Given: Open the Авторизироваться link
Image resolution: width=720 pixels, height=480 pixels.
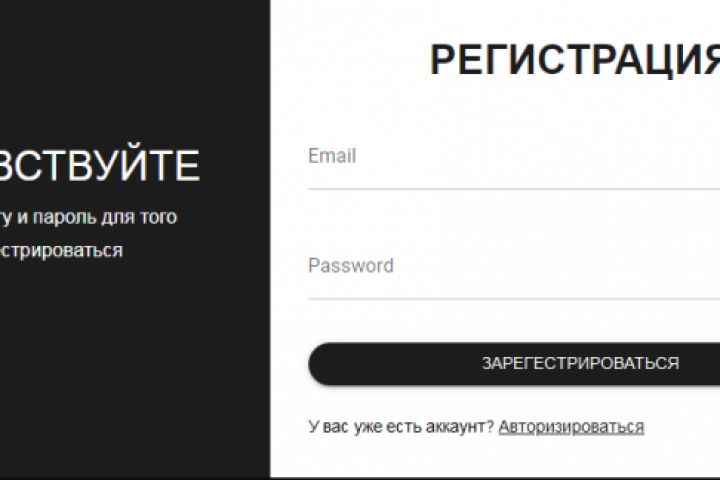Looking at the screenshot, I should point(571,427).
